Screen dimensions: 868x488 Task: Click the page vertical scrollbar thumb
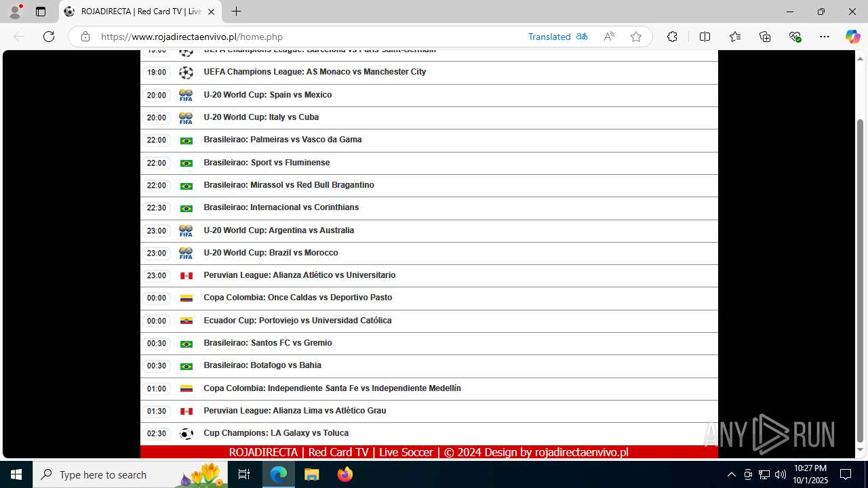861,281
